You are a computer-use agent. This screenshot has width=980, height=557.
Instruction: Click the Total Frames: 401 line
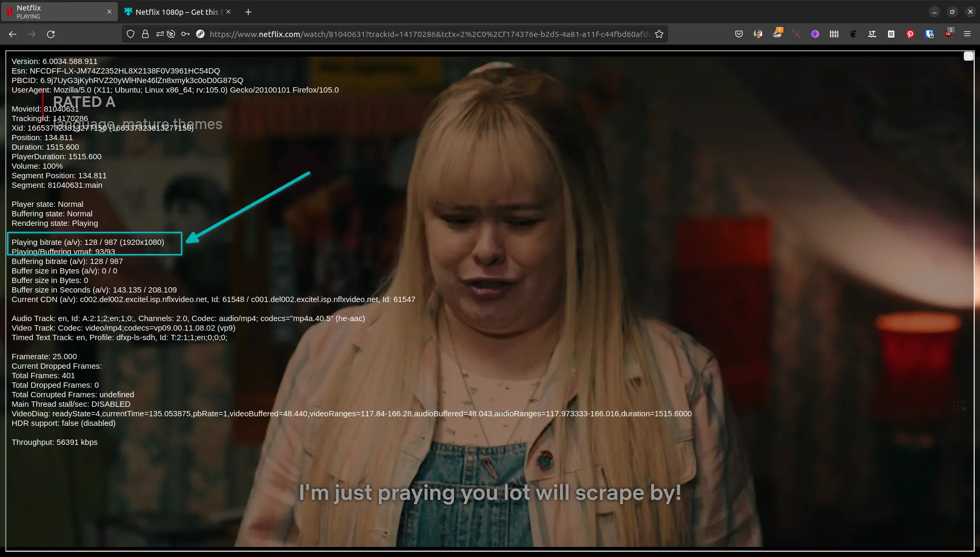click(x=43, y=376)
